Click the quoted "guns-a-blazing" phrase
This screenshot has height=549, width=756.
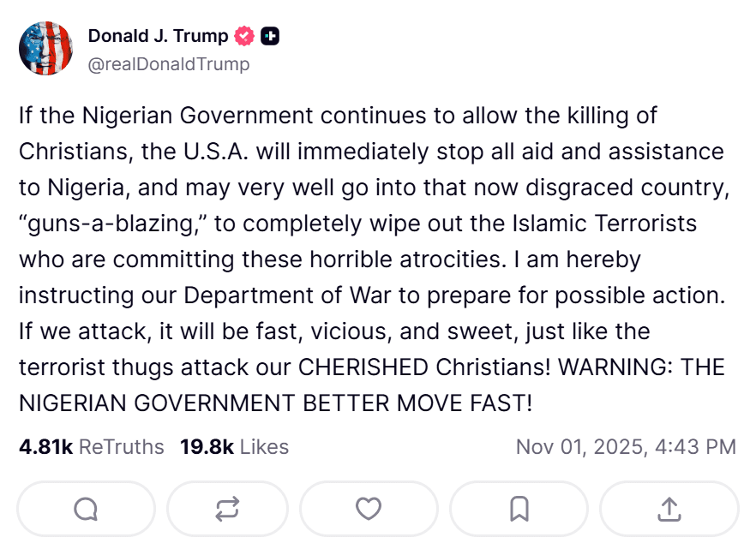click(110, 224)
